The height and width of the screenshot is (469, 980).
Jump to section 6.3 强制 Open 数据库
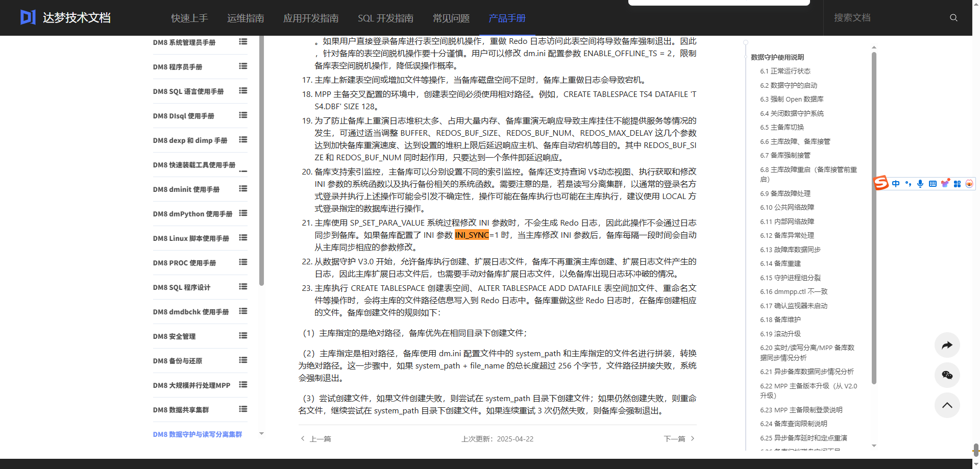pyautogui.click(x=792, y=99)
